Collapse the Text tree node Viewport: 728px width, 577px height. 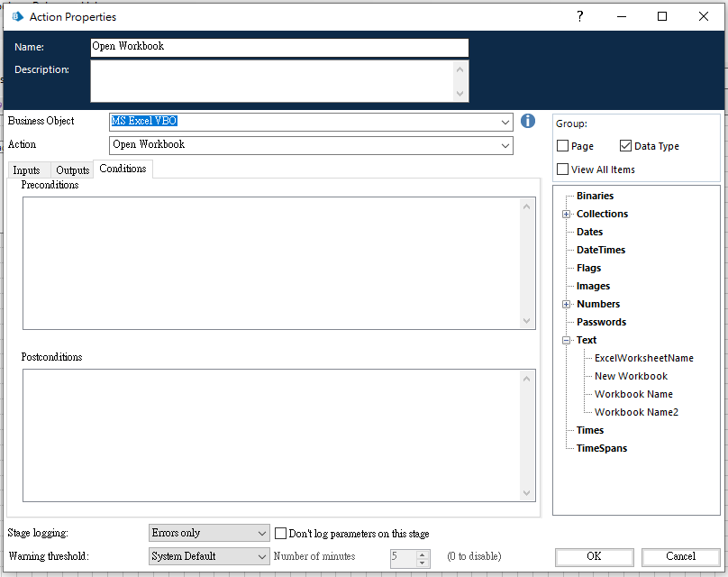(566, 341)
